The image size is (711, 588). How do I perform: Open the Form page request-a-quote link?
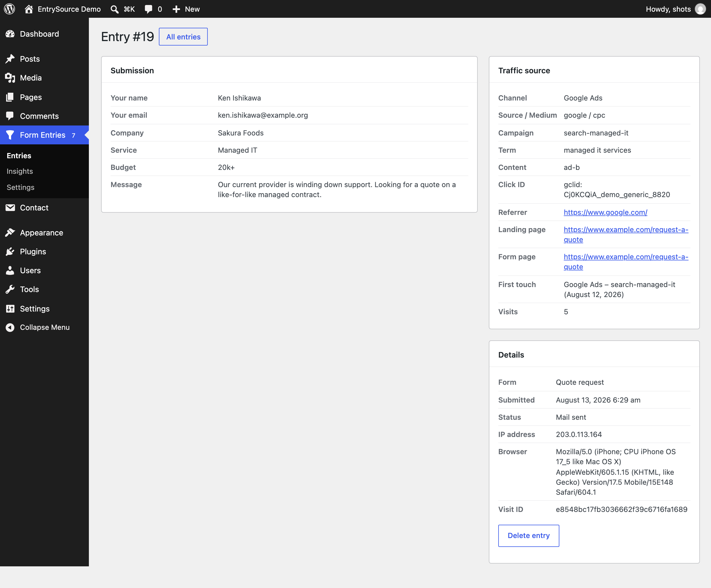tap(626, 262)
